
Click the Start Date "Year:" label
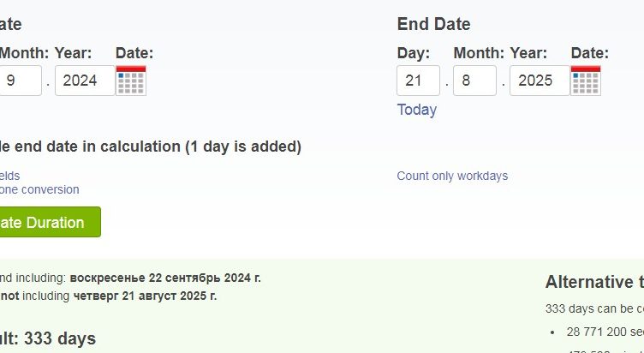pyautogui.click(x=73, y=53)
